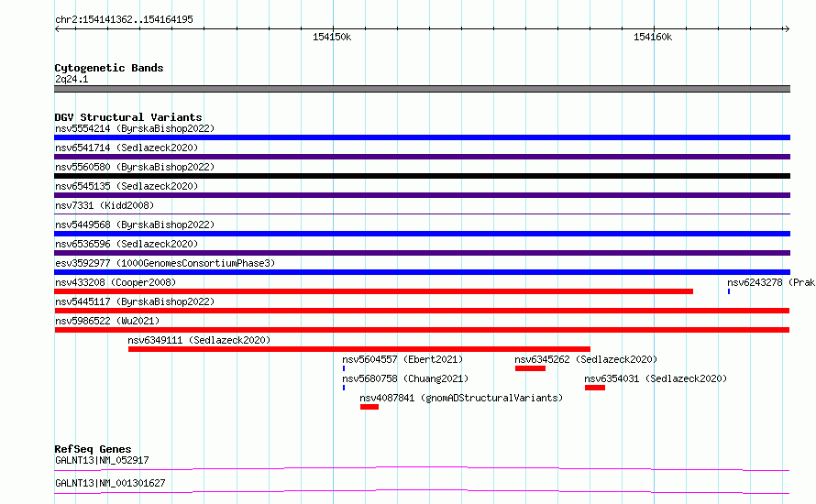
Task: Click esv3592977 (1000GenomesConsortiumPhase3) label
Action: pos(165,263)
